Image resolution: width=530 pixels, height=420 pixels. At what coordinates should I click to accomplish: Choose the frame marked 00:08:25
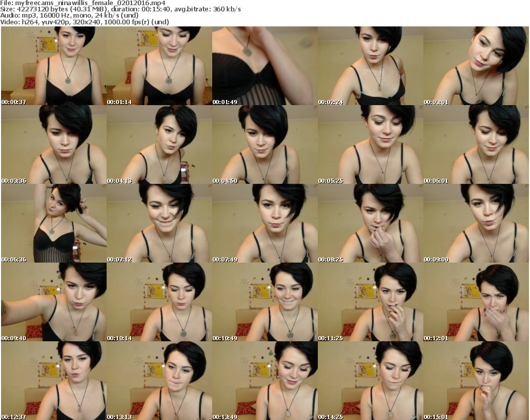(x=371, y=224)
